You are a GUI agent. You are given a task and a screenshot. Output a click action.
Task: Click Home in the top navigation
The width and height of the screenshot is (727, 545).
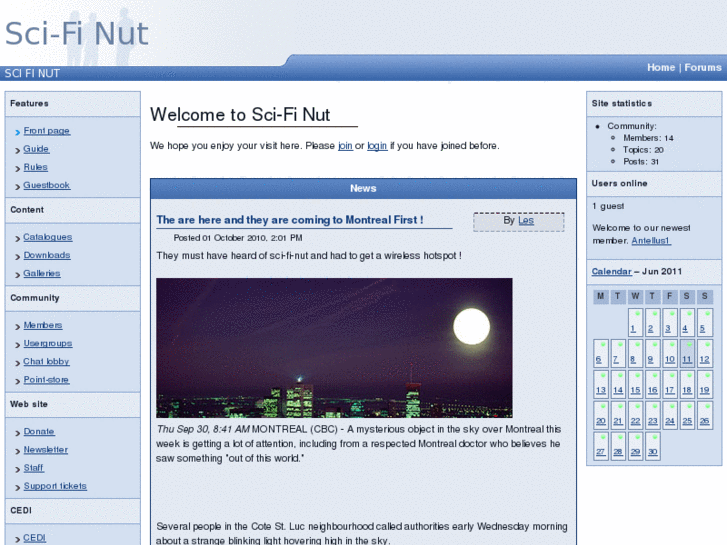click(661, 68)
